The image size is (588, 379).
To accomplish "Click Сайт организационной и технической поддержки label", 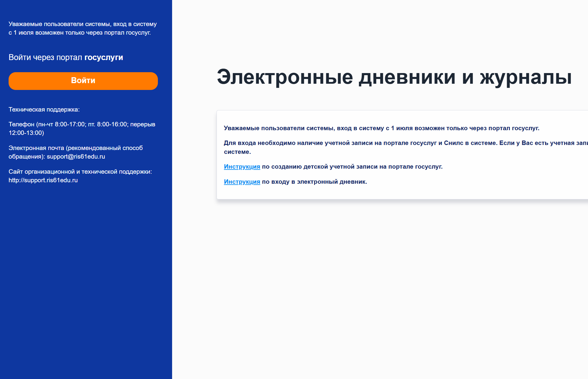I will point(80,172).
